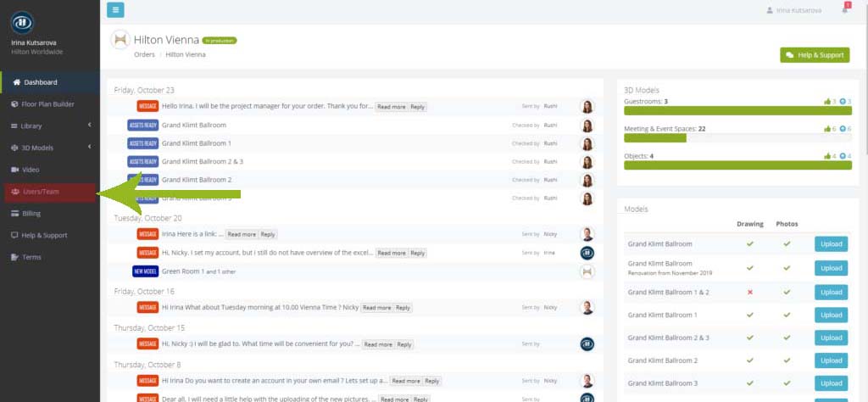Click the Orders breadcrumb link

click(x=144, y=55)
